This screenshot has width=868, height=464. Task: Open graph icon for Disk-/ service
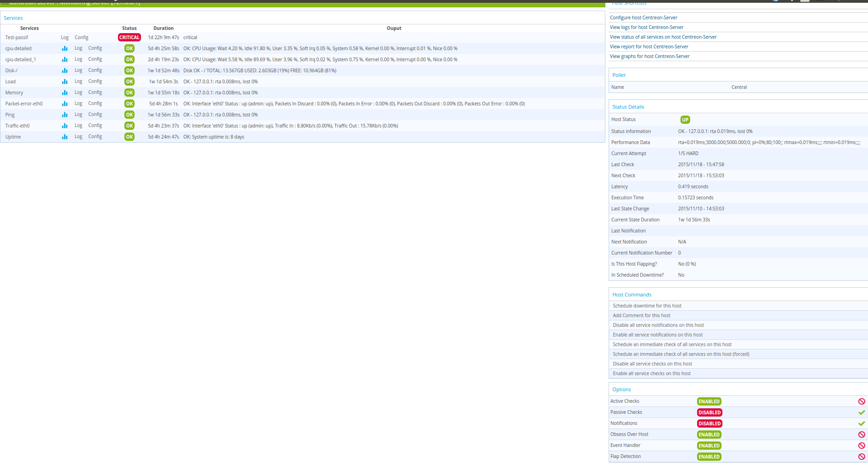(x=65, y=70)
